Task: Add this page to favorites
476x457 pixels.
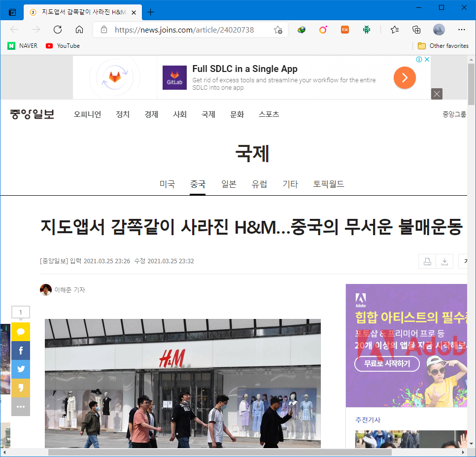Action: [278, 30]
